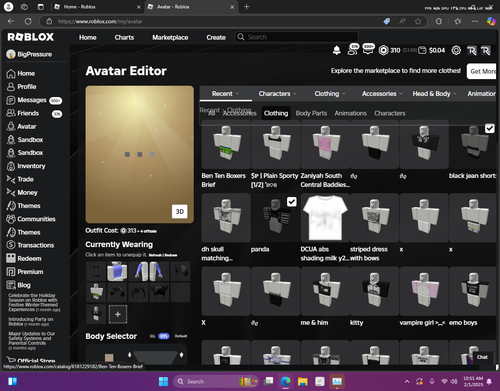The width and height of the screenshot is (500, 391).
Task: Select the Characters submenu item
Action: (390, 113)
